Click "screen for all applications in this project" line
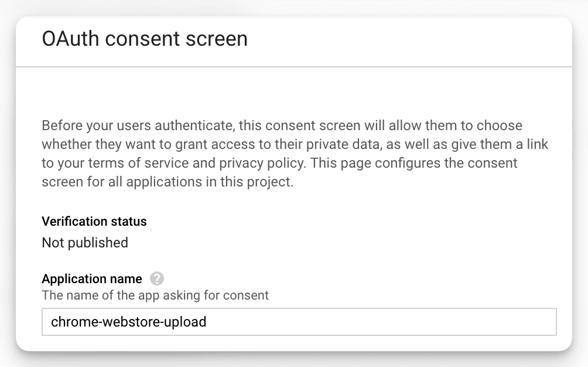Screen dimensions: 588x367 [x=167, y=182]
